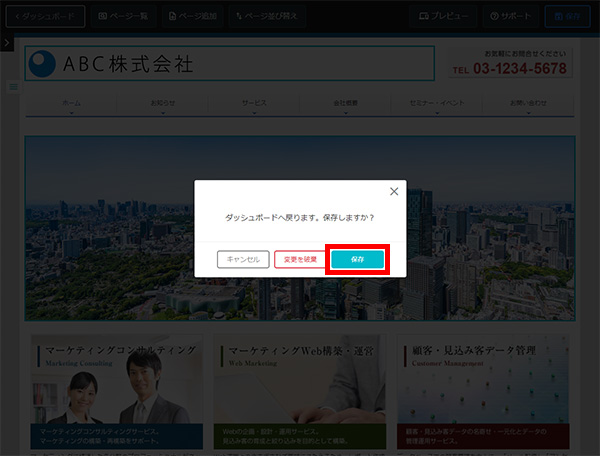Open the セミナー・イベント menu item

[438, 106]
